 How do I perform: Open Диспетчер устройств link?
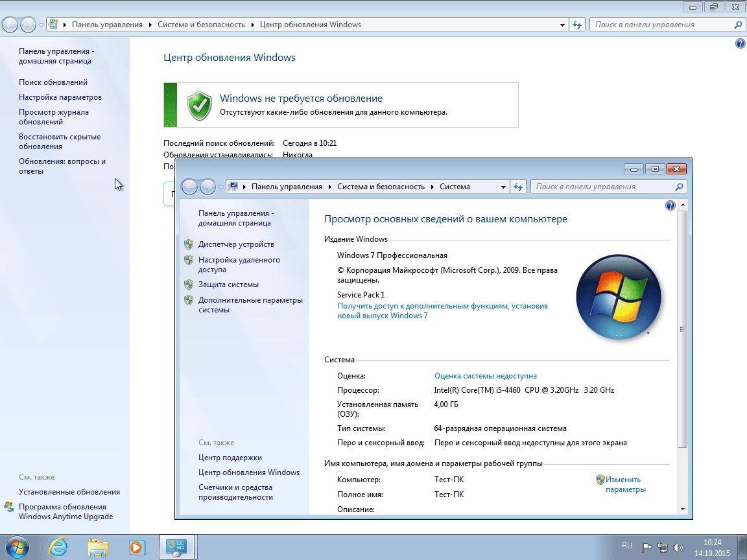pos(236,244)
